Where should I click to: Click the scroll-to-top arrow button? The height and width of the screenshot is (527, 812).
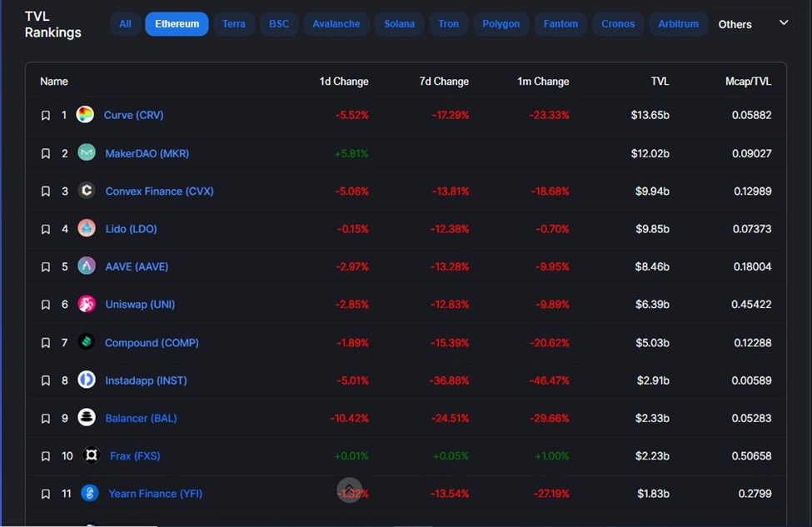pyautogui.click(x=350, y=490)
